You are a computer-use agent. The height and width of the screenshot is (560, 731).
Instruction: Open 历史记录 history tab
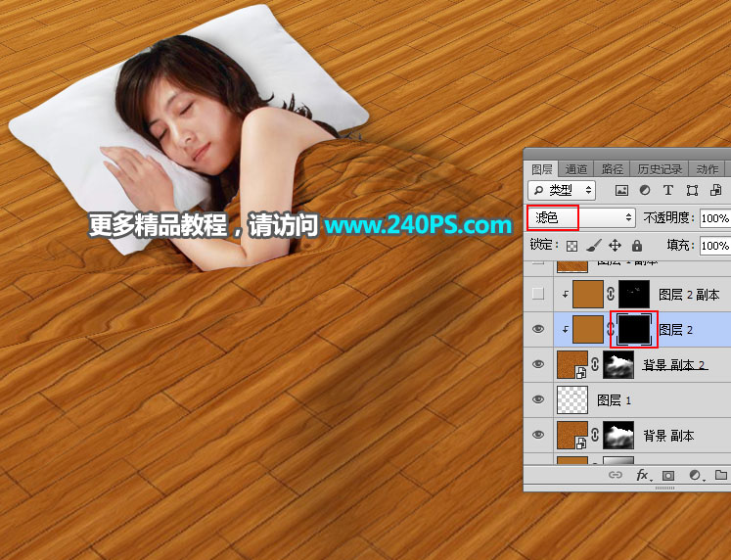[660, 169]
